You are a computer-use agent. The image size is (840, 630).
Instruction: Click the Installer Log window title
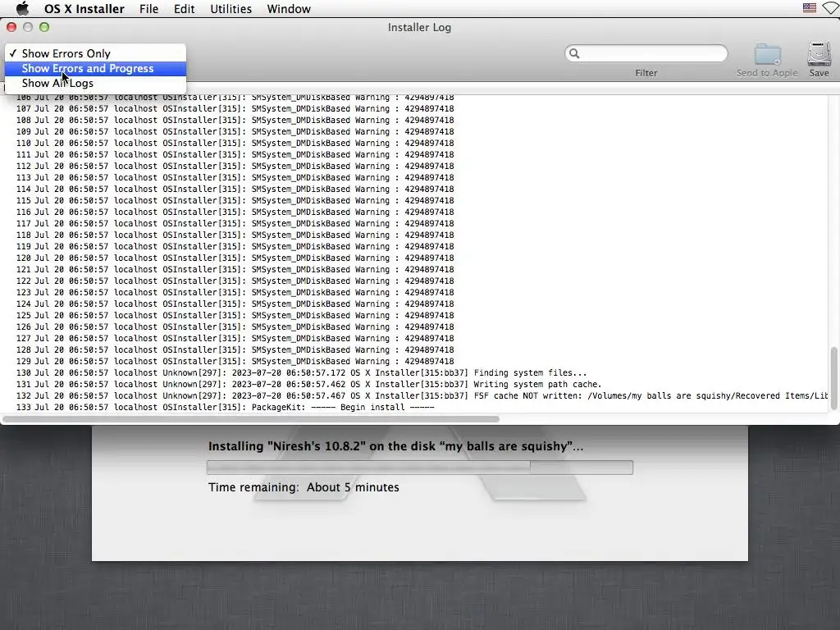(x=419, y=27)
